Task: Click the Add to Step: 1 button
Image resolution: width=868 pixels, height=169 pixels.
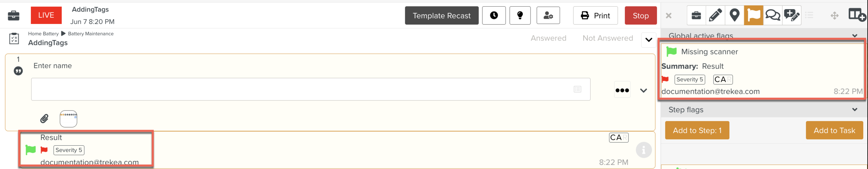Action: coord(697,130)
